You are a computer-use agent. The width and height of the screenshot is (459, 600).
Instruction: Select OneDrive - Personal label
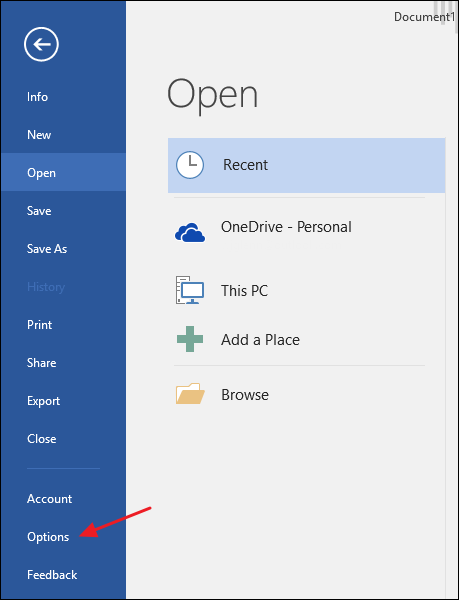286,227
